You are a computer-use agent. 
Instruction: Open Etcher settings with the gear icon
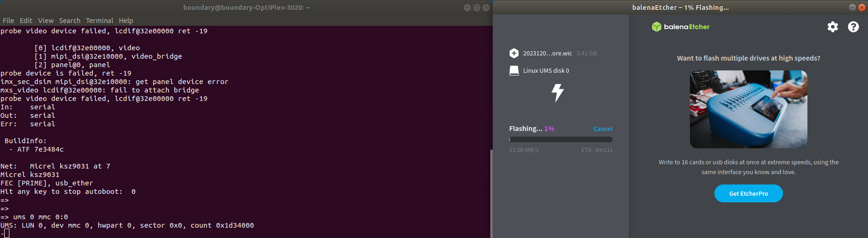832,27
